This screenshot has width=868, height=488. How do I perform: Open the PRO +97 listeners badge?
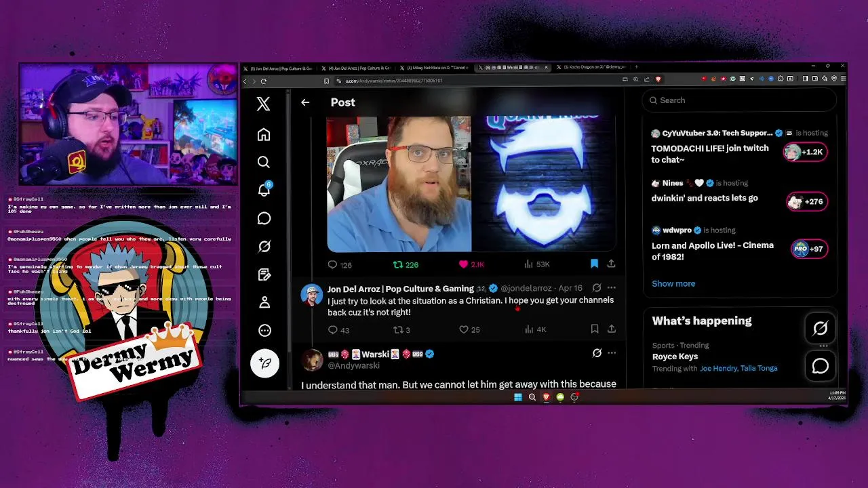coord(809,249)
